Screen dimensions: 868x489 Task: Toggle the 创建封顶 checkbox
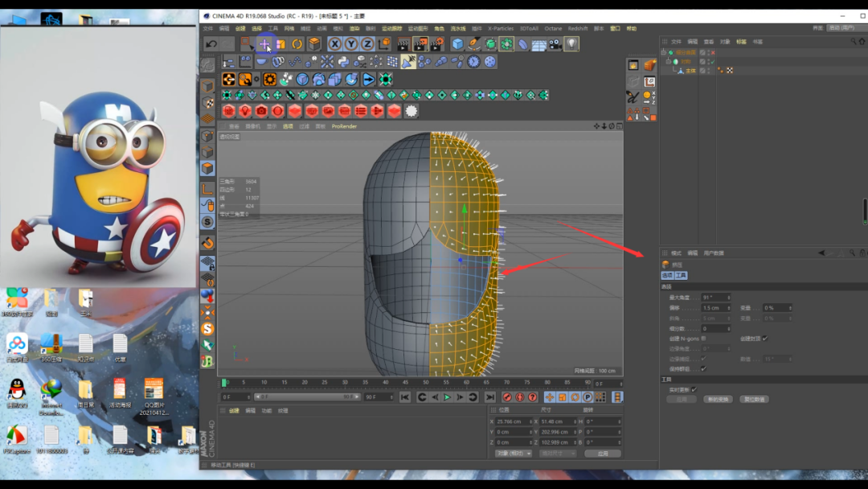pos(765,339)
